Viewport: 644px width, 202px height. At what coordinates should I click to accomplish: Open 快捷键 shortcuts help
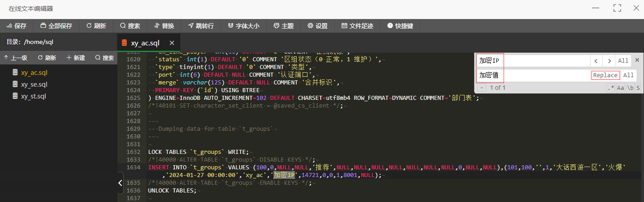click(400, 26)
